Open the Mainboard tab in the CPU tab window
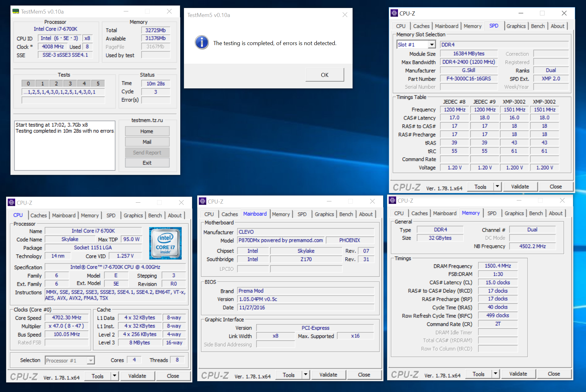Image resolution: width=586 pixels, height=392 pixels. (x=64, y=215)
